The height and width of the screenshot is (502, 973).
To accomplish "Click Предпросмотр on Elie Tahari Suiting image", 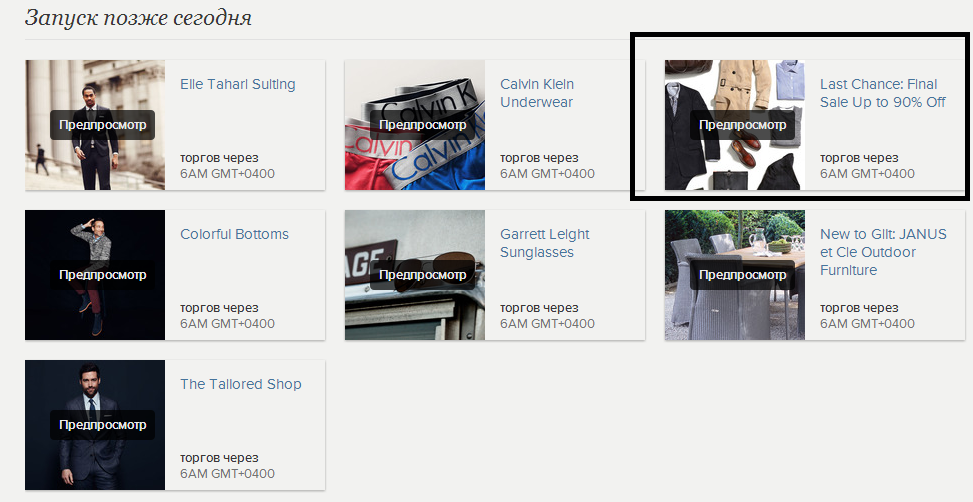I will tap(102, 125).
